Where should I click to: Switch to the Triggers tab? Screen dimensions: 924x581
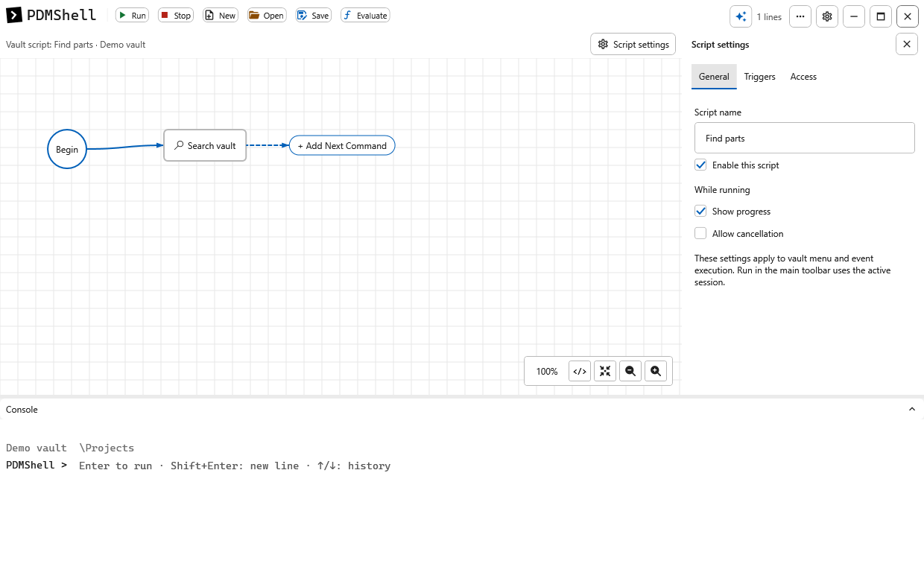759,77
